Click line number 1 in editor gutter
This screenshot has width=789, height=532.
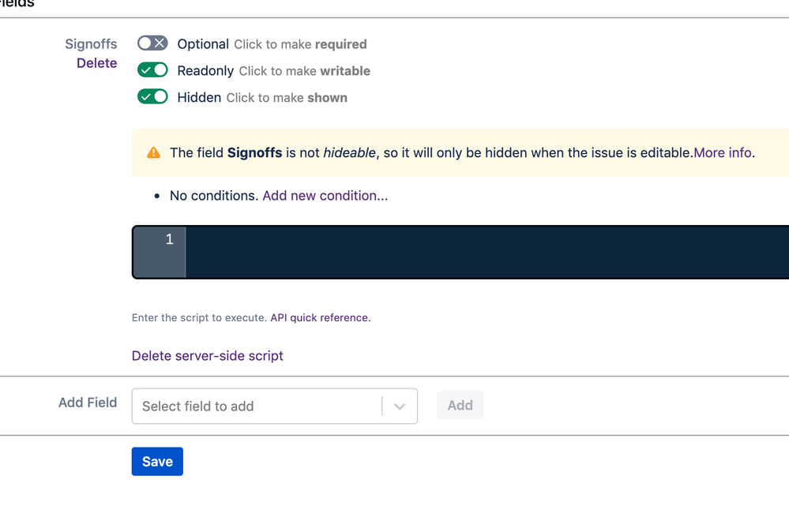(170, 239)
